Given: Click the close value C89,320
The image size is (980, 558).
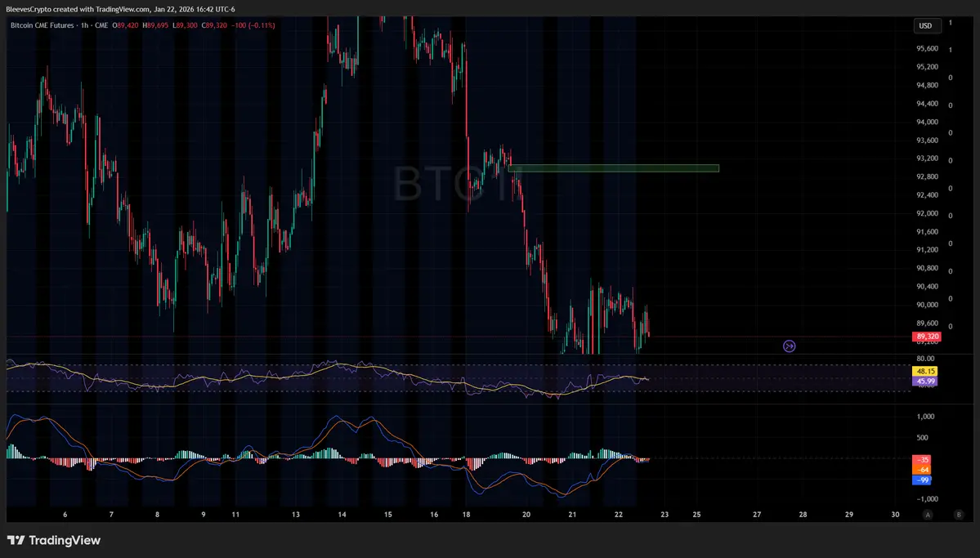Looking at the screenshot, I should (214, 25).
